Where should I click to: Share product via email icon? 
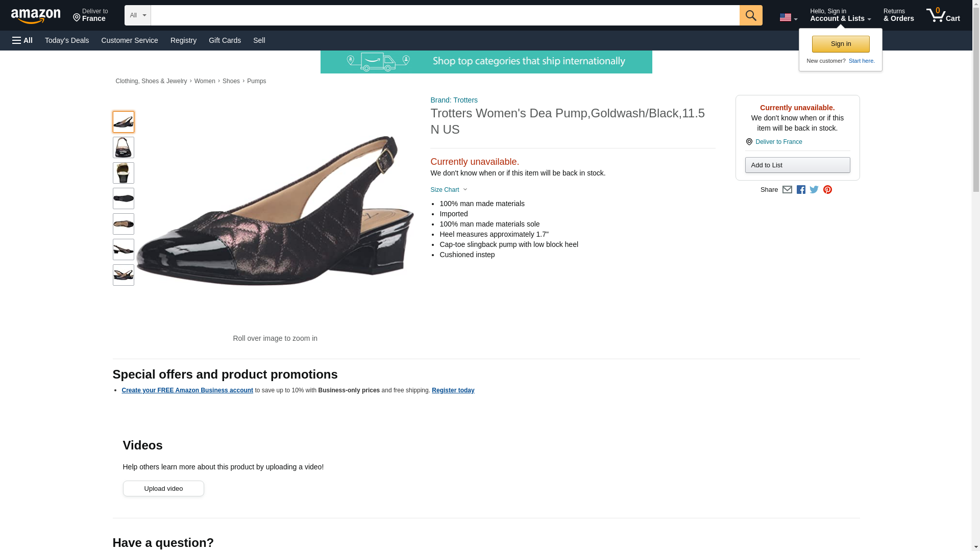[x=787, y=190]
